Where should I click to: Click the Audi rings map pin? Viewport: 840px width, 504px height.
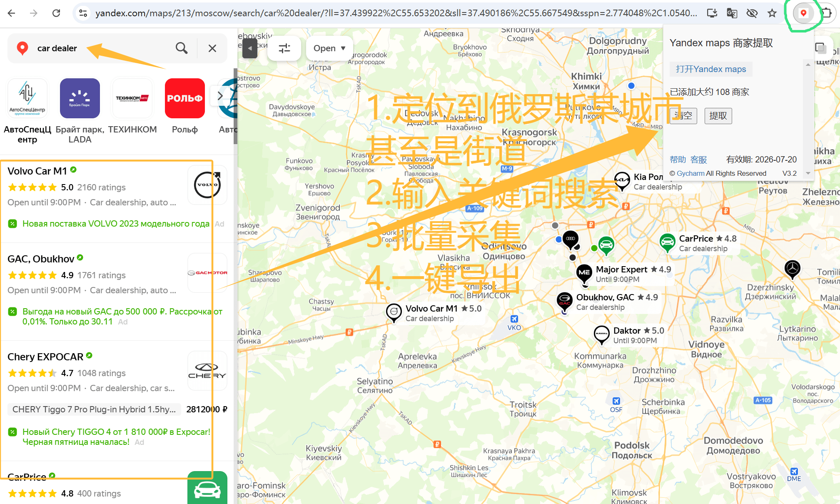point(571,239)
